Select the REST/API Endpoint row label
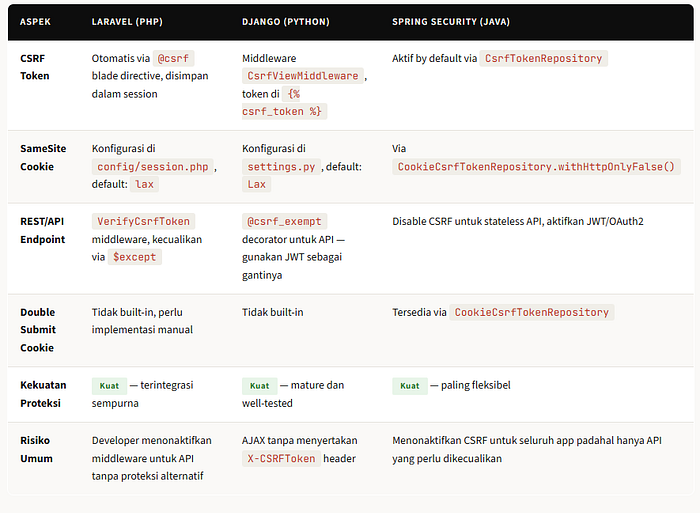Image resolution: width=700 pixels, height=513 pixels. [42, 230]
